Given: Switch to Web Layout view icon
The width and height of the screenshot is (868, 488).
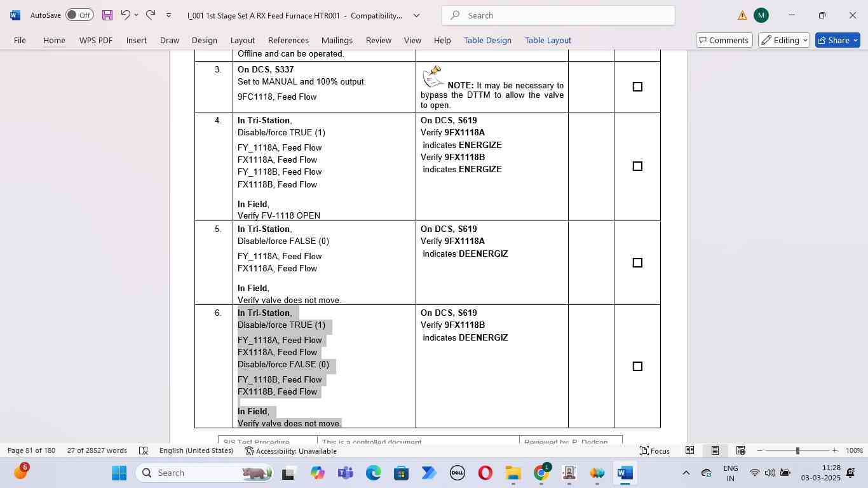Looking at the screenshot, I should (740, 451).
